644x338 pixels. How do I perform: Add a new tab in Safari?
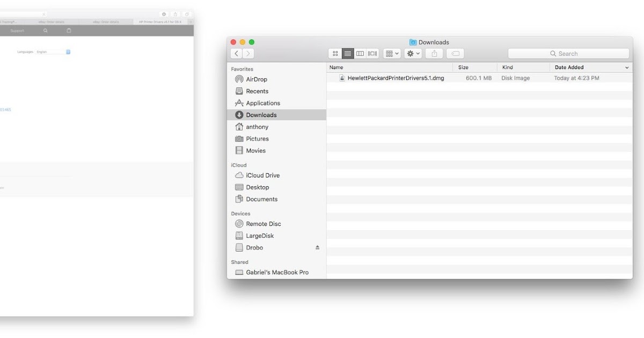[x=191, y=22]
